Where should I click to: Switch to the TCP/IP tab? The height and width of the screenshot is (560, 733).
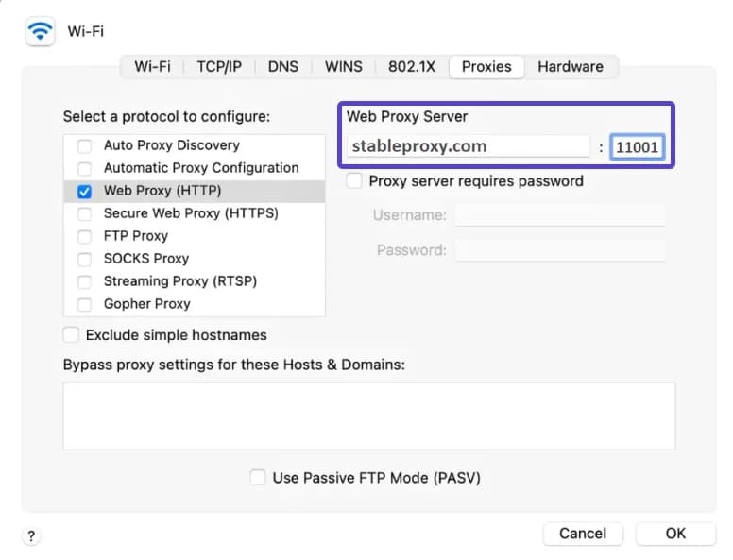(x=219, y=67)
